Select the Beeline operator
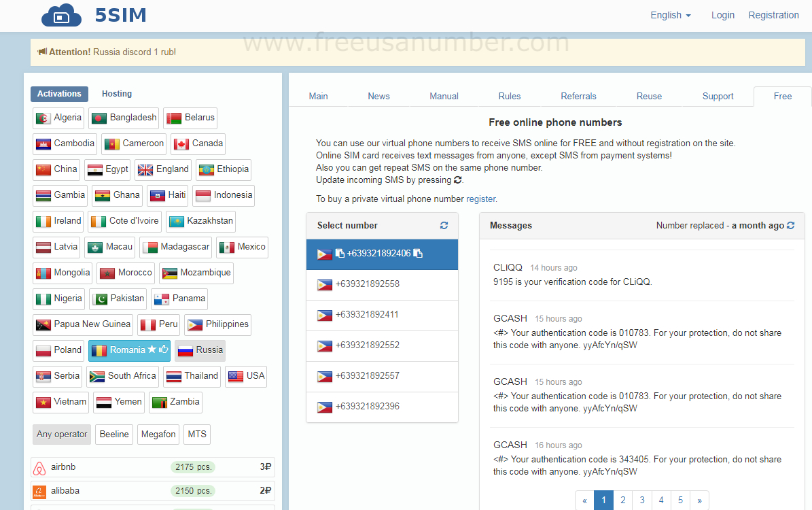This screenshot has width=812, height=510. pos(114,435)
